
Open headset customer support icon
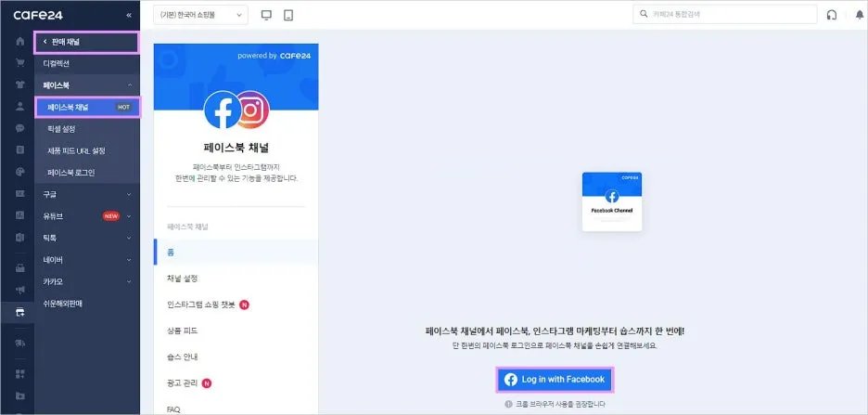coord(832,15)
